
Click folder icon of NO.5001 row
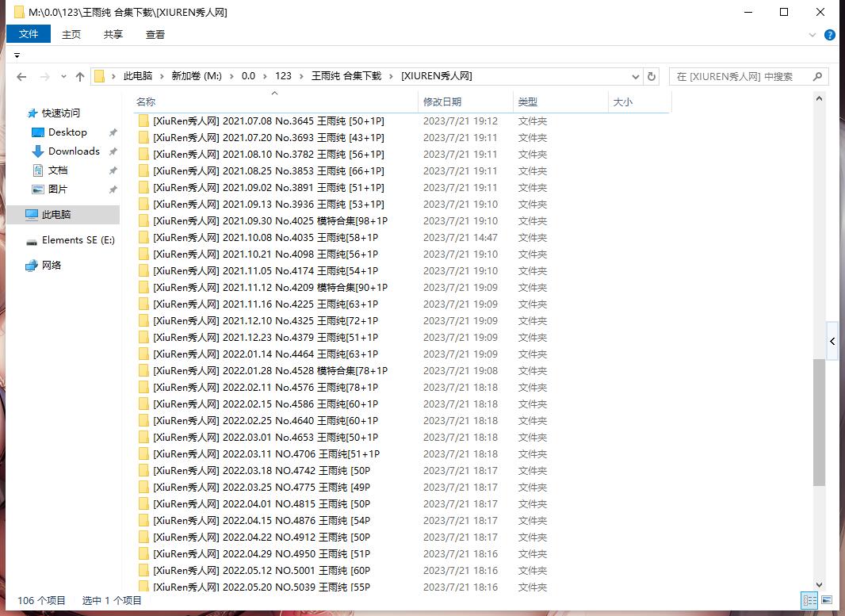[143, 571]
